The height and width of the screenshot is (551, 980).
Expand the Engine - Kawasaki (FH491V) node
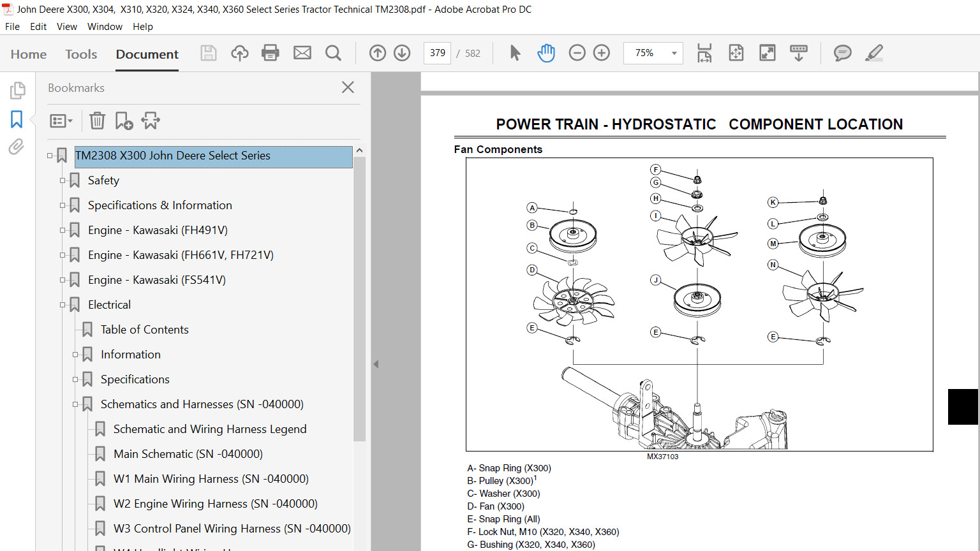tap(63, 230)
